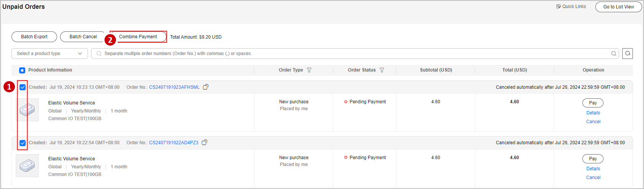644x189 pixels.
Task: Click the refresh icon beside search bar
Action: pyautogui.click(x=628, y=54)
